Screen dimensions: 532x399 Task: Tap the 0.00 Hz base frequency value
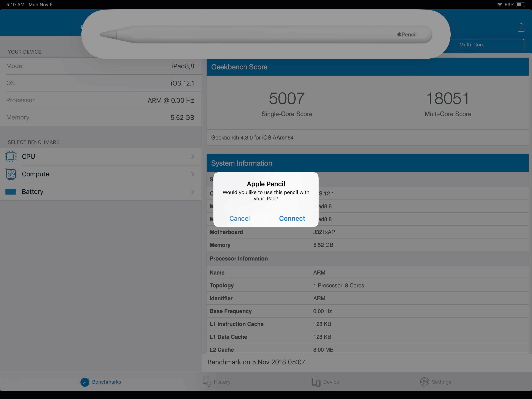(x=322, y=311)
